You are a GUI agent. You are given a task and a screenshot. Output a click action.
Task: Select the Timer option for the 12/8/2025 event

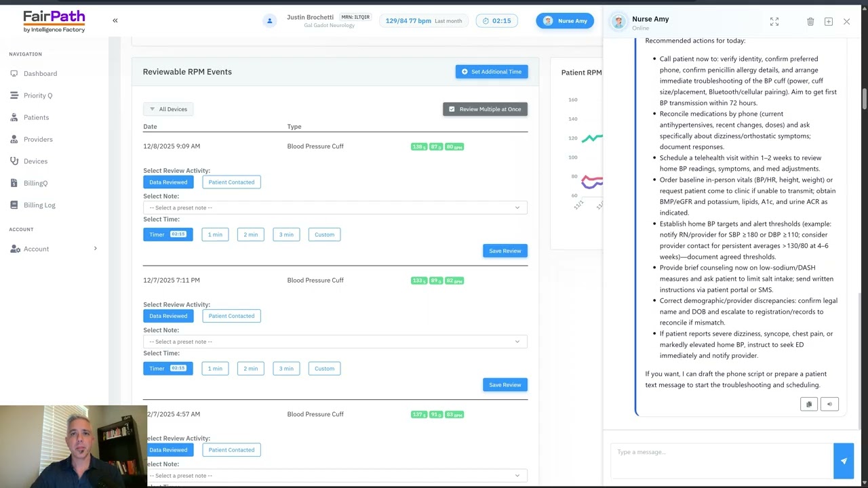(167, 235)
